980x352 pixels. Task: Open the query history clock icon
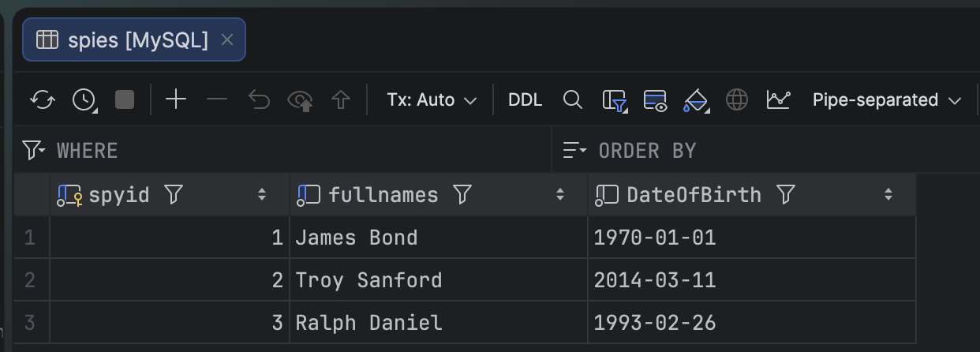click(x=84, y=99)
